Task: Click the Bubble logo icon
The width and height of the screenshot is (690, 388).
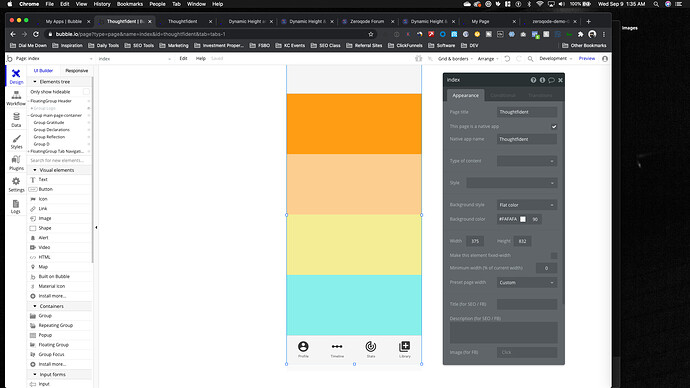Action: click(x=9, y=59)
